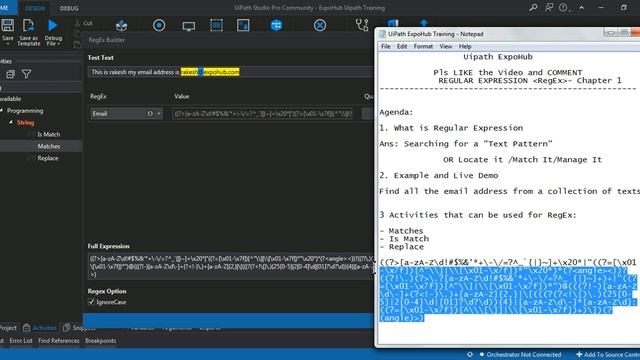The height and width of the screenshot is (360, 640).
Task: Click the Remove Unused Variables icon
Action: coord(320,25)
